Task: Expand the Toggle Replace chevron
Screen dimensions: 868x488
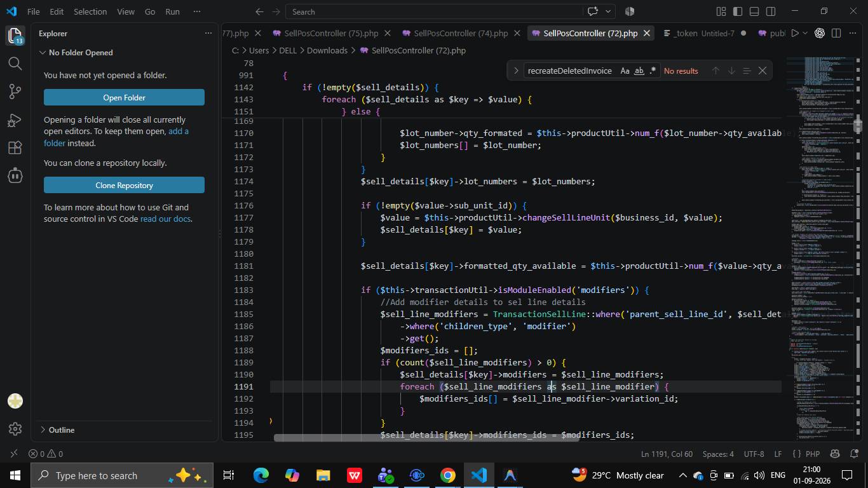Action: point(516,71)
